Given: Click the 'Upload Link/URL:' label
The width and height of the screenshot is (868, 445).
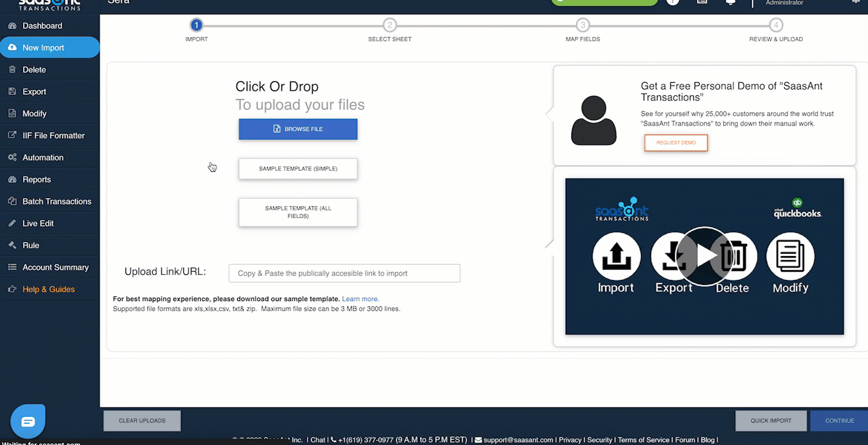Looking at the screenshot, I should [165, 272].
